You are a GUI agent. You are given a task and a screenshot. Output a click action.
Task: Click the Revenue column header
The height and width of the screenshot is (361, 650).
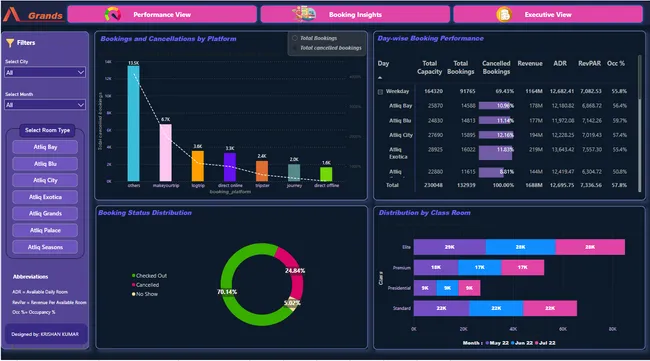(530, 63)
